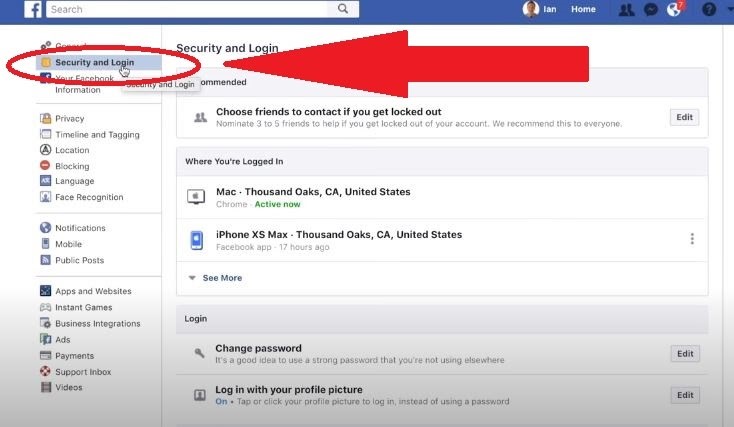This screenshot has width=734, height=427.
Task: Open the Privacy settings item
Action: (x=70, y=118)
